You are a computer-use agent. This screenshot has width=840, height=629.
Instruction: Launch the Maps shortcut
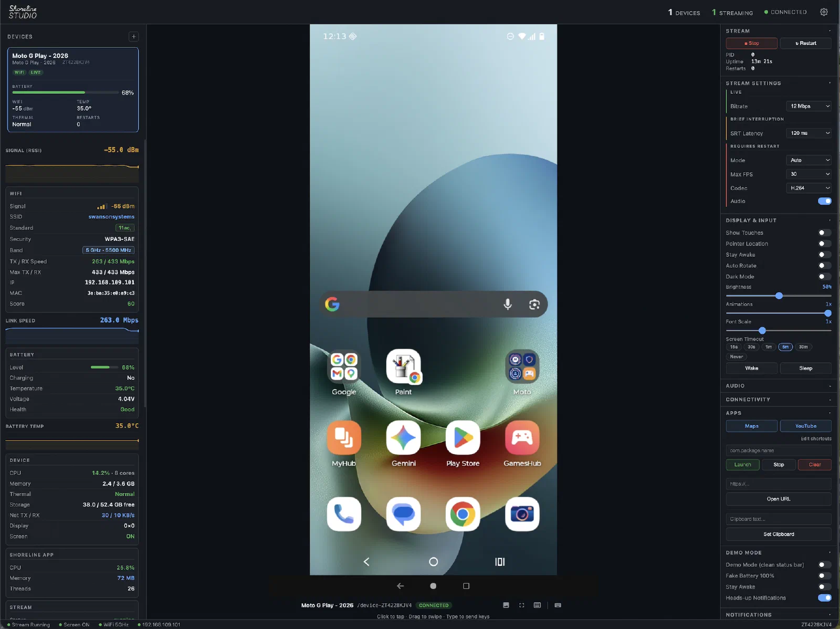point(752,426)
